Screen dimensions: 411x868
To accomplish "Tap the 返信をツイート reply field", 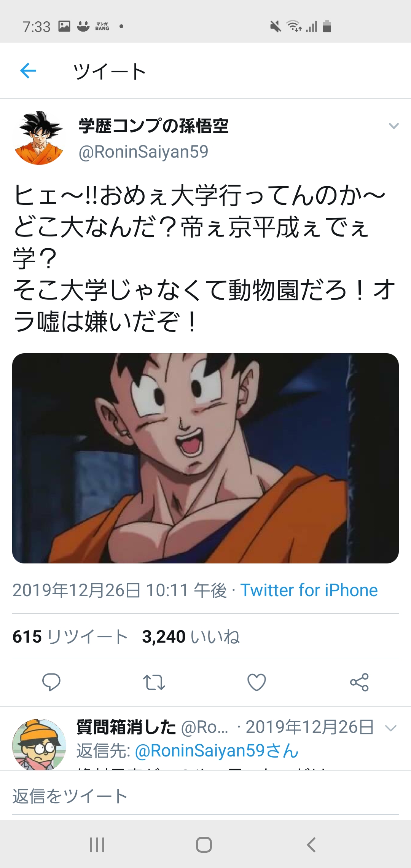I will [205, 796].
